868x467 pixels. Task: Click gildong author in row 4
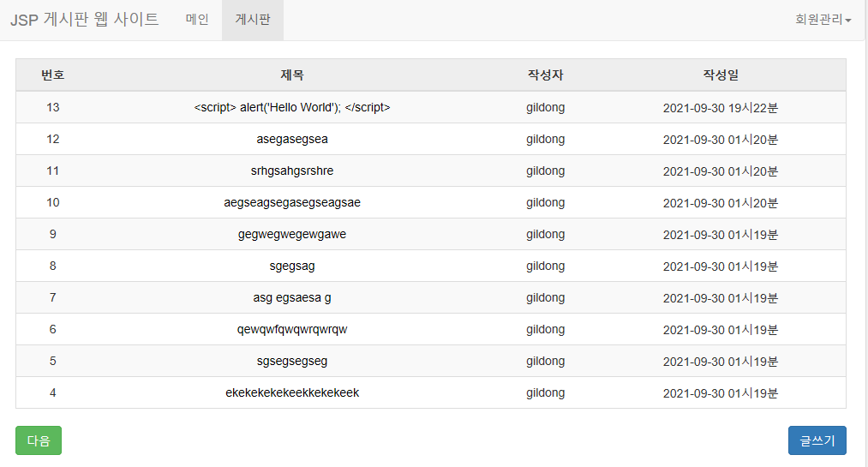point(545,392)
